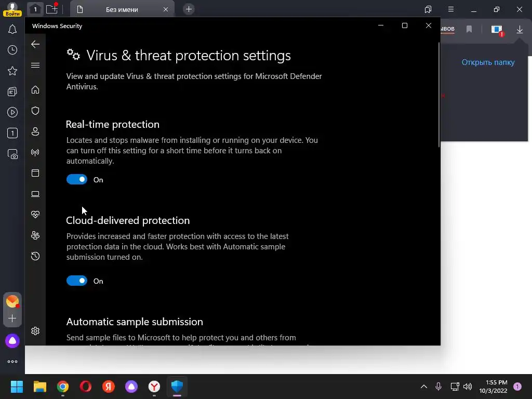Image resolution: width=532 pixels, height=399 pixels.
Task: Click the Открыть папку link
Action: click(488, 62)
